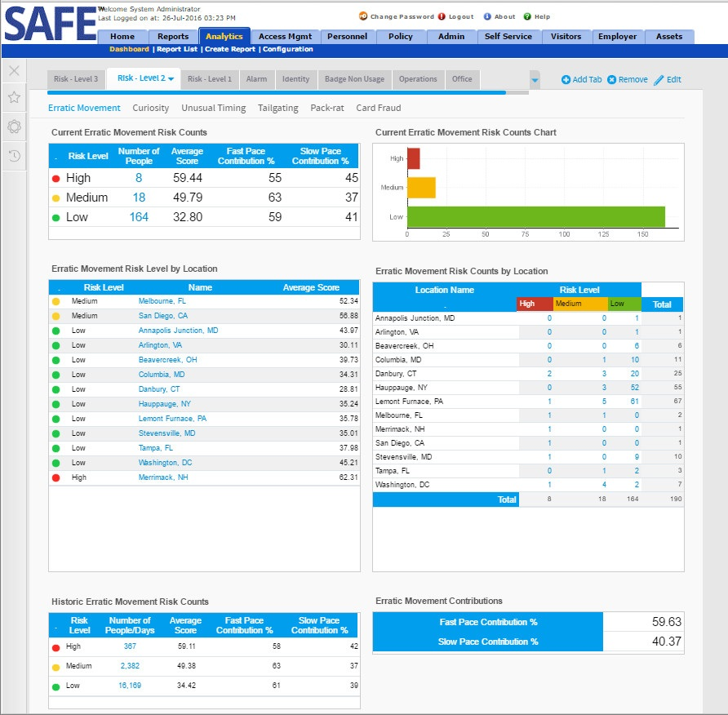Open the Self Service menu tab
Screen dimensions: 728x715
tap(508, 36)
